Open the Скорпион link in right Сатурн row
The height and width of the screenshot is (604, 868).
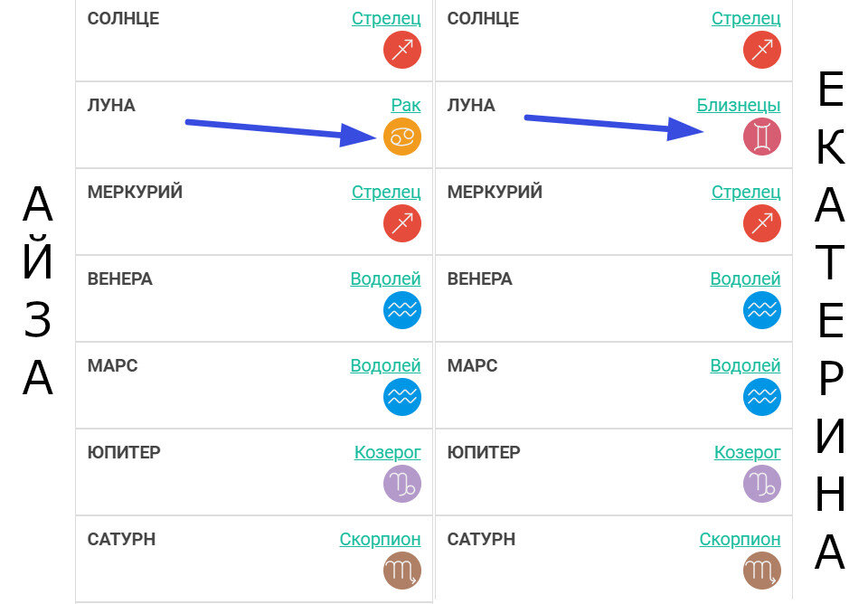coord(741,539)
